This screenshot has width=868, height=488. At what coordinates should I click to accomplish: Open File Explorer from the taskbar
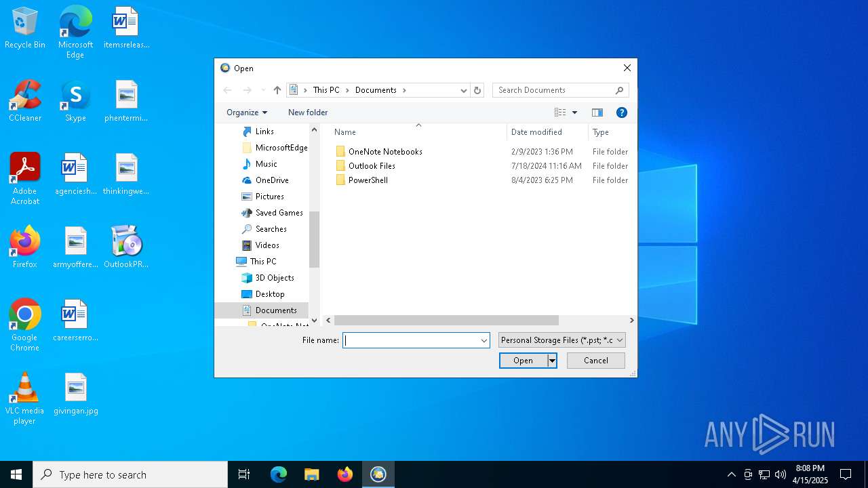pyautogui.click(x=311, y=474)
